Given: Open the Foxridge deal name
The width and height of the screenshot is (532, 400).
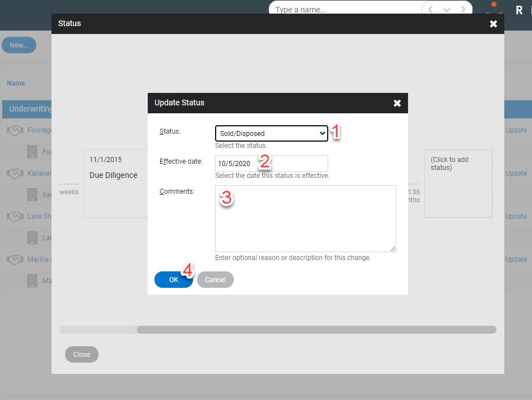Looking at the screenshot, I should (40, 130).
